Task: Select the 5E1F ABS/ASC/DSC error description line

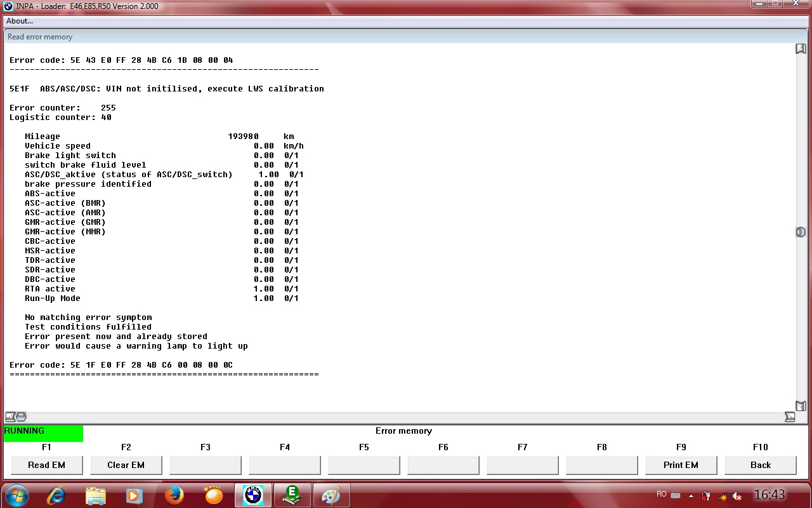Action: coord(167,89)
